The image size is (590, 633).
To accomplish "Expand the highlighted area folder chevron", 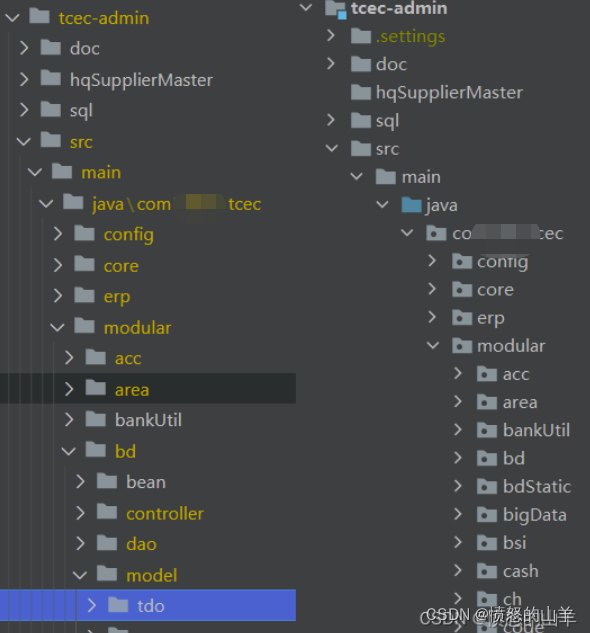I will click(69, 389).
